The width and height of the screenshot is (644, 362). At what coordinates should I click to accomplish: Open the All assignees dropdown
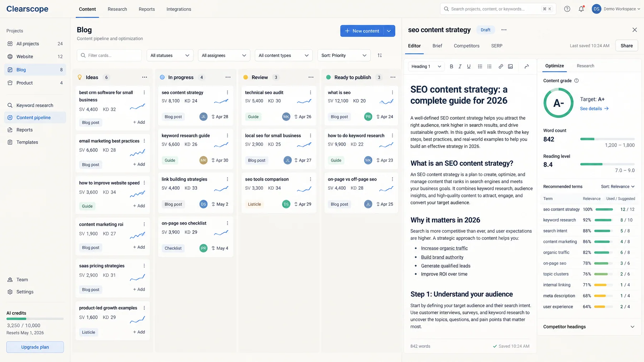coord(224,55)
